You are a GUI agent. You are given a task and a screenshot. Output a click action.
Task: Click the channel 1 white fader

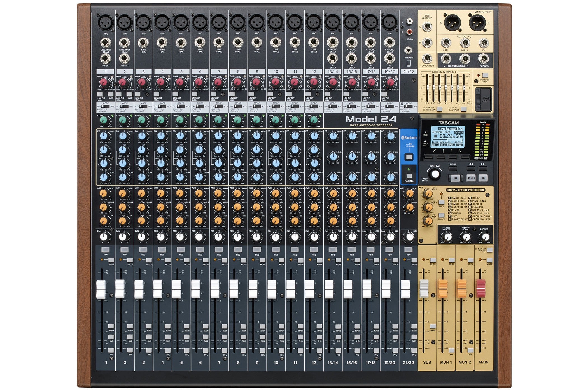click(x=101, y=289)
